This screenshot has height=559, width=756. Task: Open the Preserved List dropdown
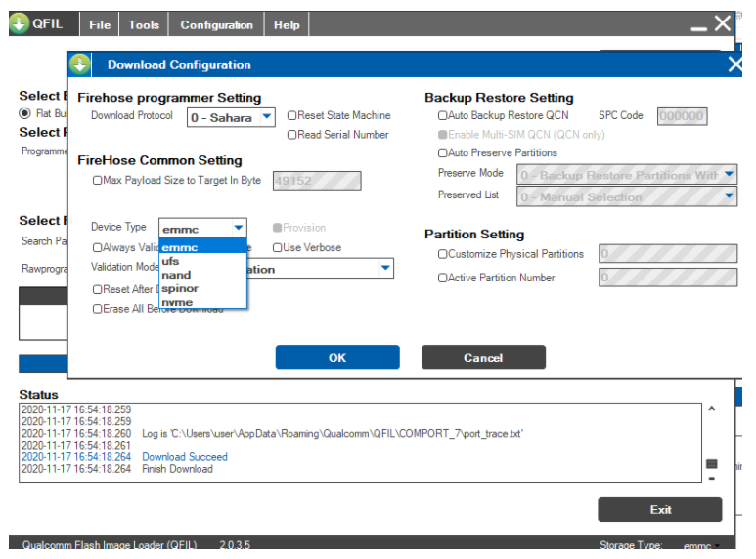(x=627, y=196)
